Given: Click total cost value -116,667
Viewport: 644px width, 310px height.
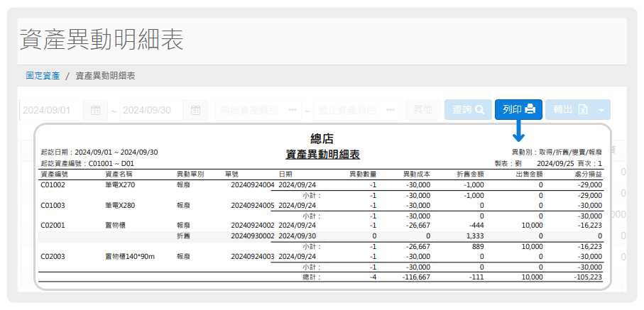Looking at the screenshot, I should [x=417, y=277].
